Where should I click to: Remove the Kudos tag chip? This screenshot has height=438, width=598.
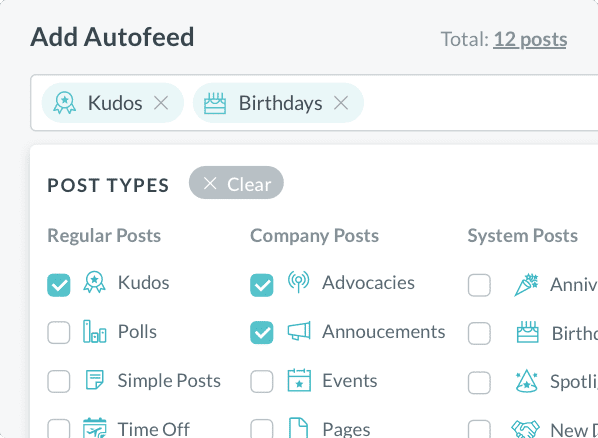(161, 103)
